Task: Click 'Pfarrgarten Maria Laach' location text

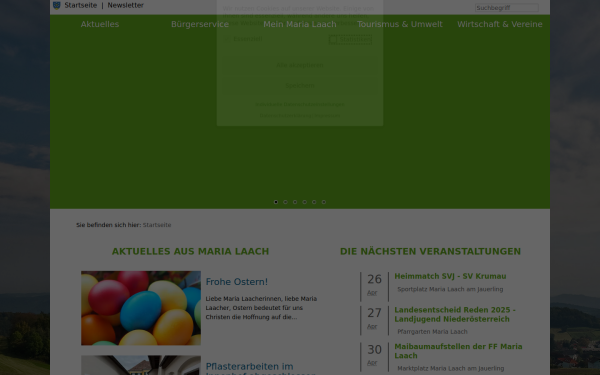Action: (432, 332)
